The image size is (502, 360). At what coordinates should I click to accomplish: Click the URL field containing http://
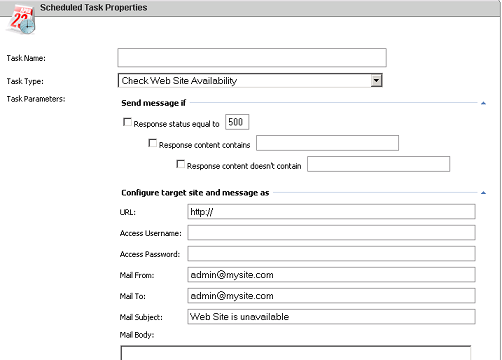[x=331, y=212]
